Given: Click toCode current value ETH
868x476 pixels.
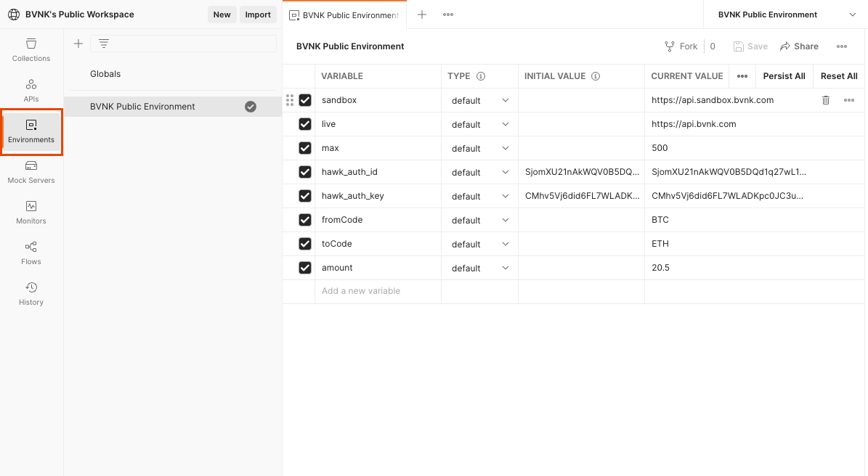Looking at the screenshot, I should point(660,243).
